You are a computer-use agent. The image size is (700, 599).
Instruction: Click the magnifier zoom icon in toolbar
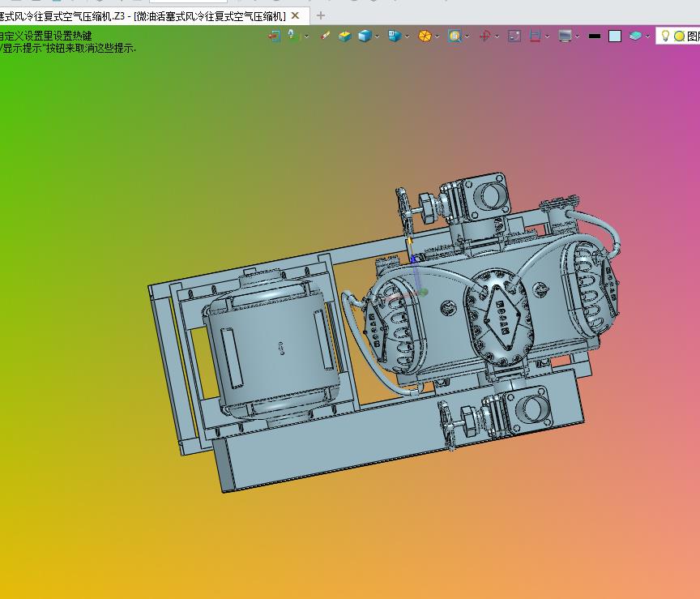pyautogui.click(x=455, y=36)
